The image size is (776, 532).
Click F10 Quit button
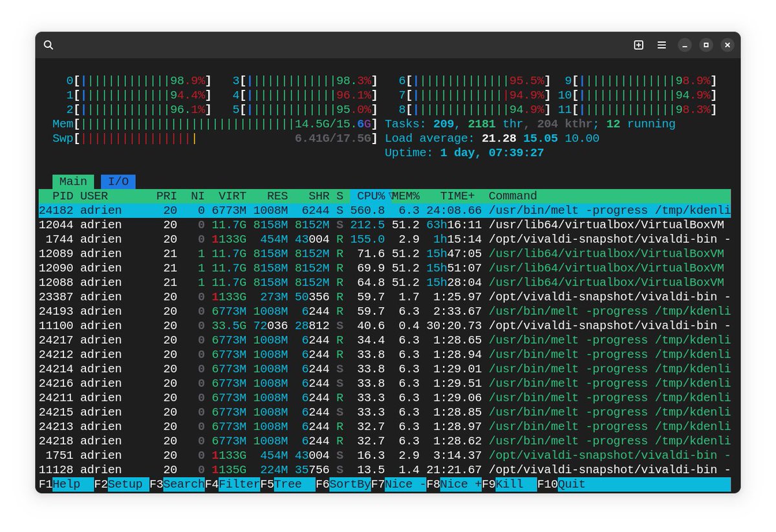point(561,484)
